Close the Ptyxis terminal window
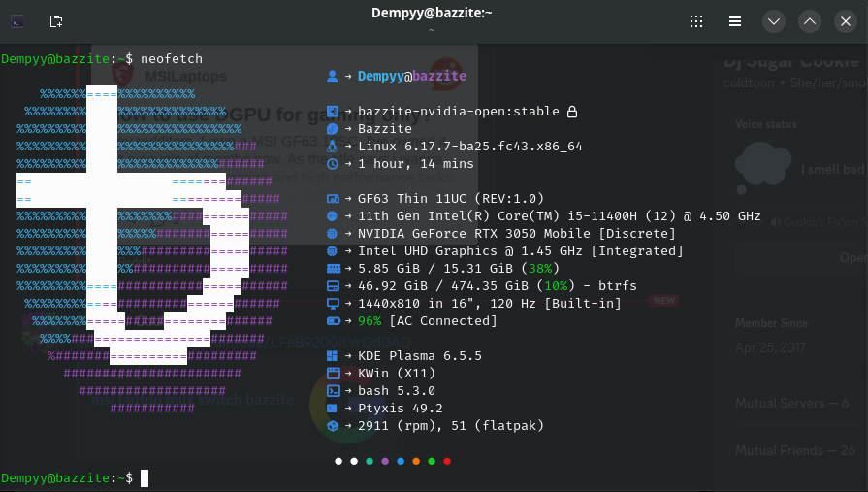This screenshot has width=868, height=492. click(846, 21)
